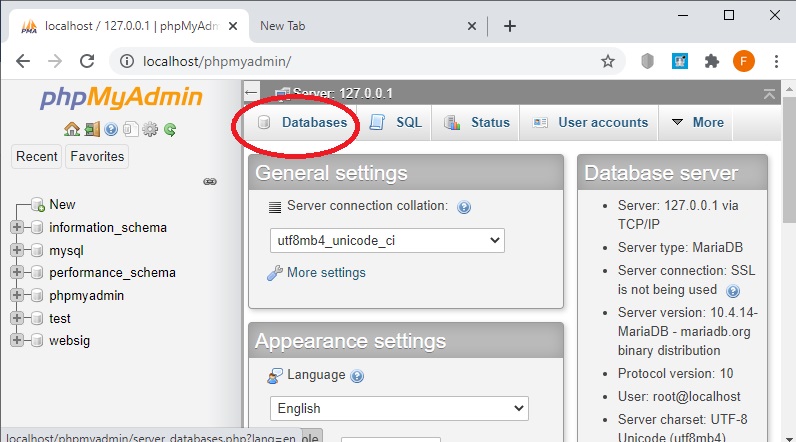Open the browser Extensions puzzle icon

point(712,61)
